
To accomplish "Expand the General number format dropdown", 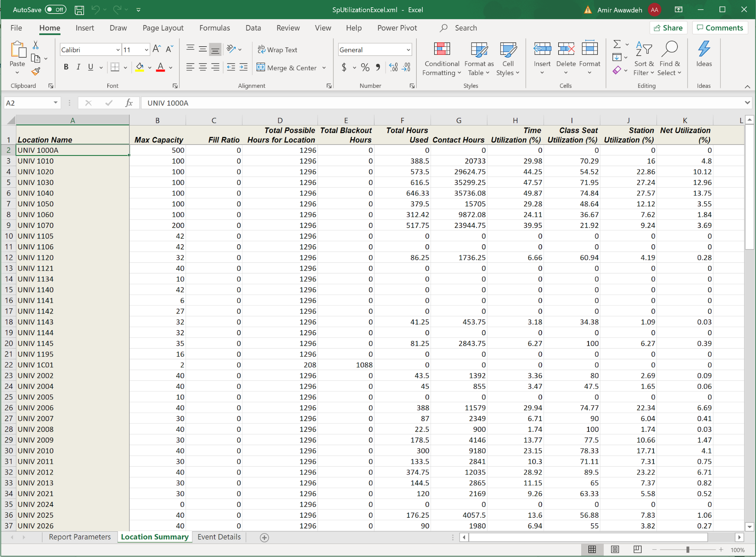I will [408, 50].
